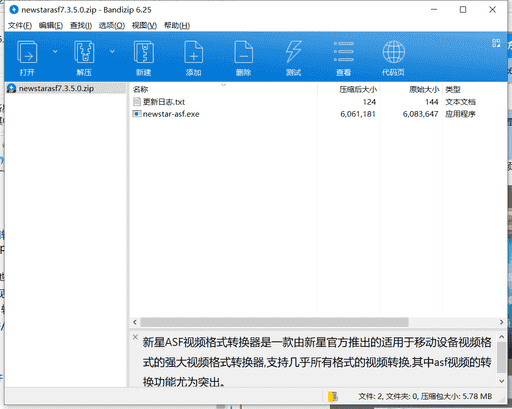Click the View (查看) list icon
This screenshot has height=409, width=512.
(344, 52)
